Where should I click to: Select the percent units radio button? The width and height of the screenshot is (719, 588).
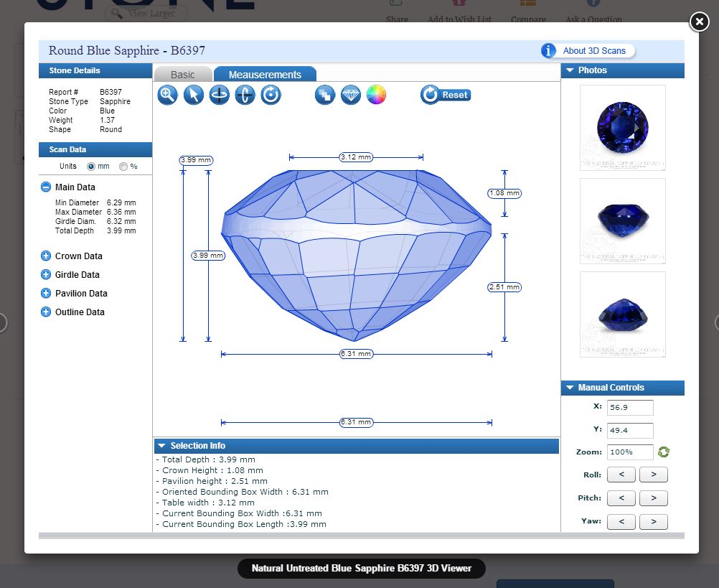point(123,167)
